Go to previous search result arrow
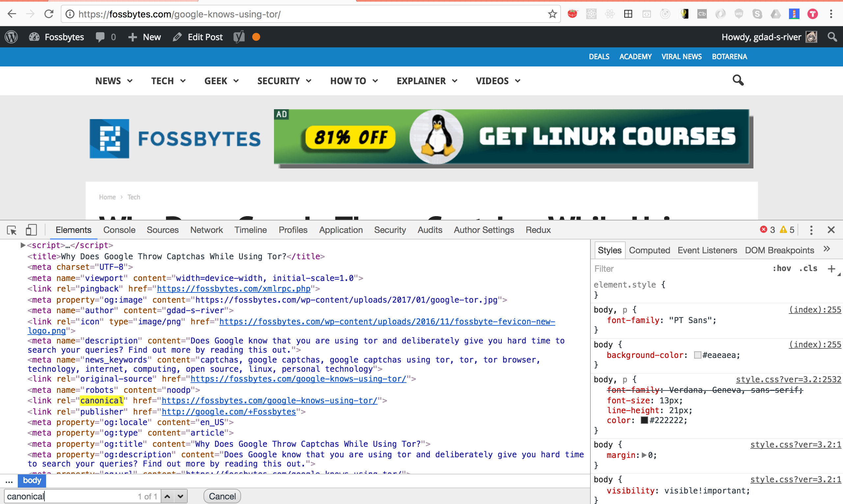 pyautogui.click(x=167, y=496)
